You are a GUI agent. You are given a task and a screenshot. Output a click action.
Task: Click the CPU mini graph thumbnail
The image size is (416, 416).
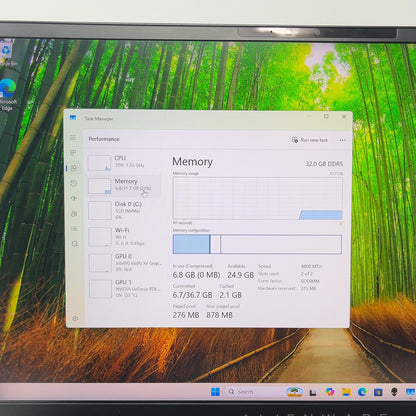click(99, 163)
